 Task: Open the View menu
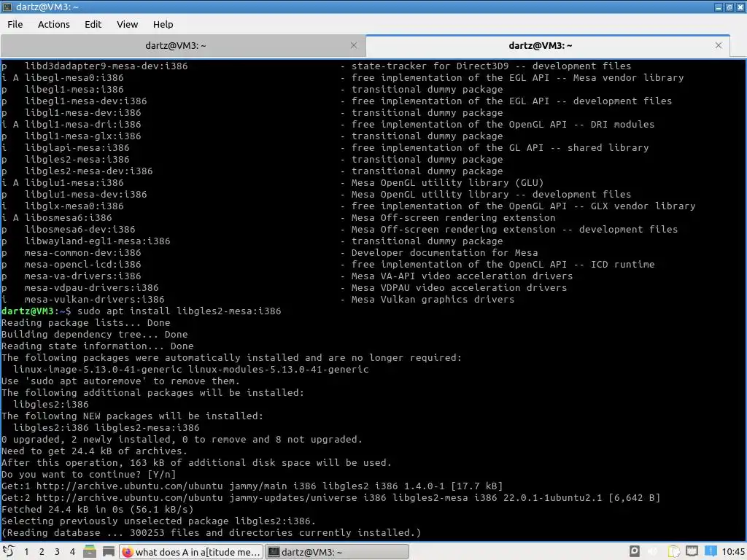tap(127, 24)
